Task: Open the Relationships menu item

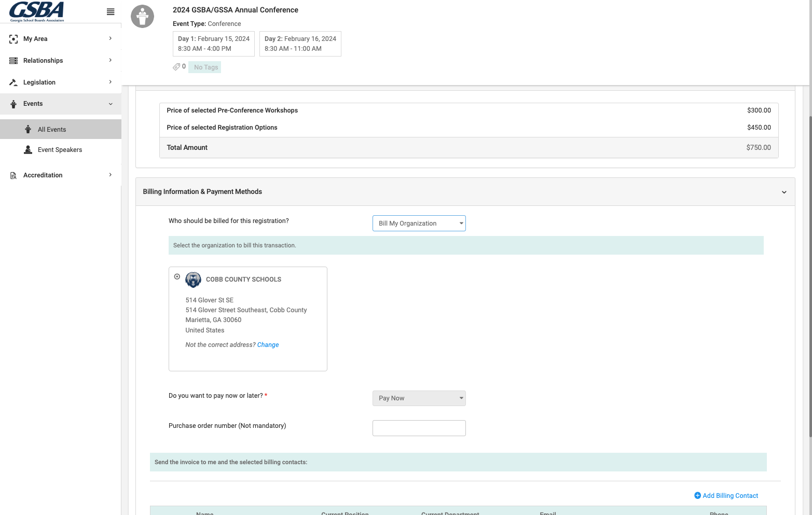Action: (x=61, y=61)
